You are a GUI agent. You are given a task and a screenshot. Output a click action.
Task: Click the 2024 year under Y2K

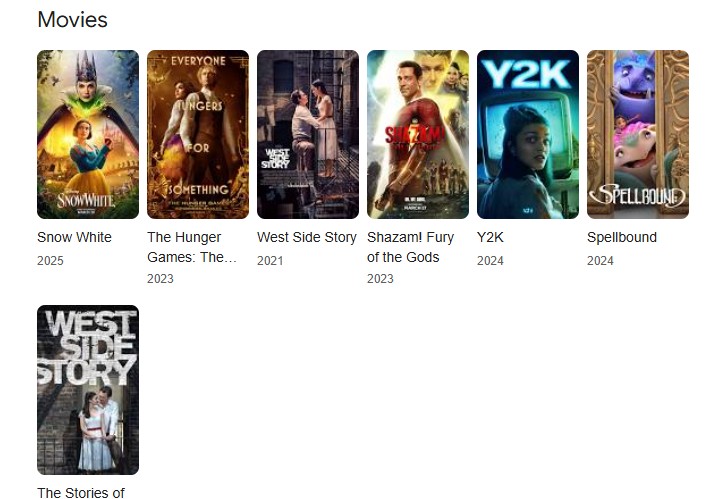coord(490,261)
